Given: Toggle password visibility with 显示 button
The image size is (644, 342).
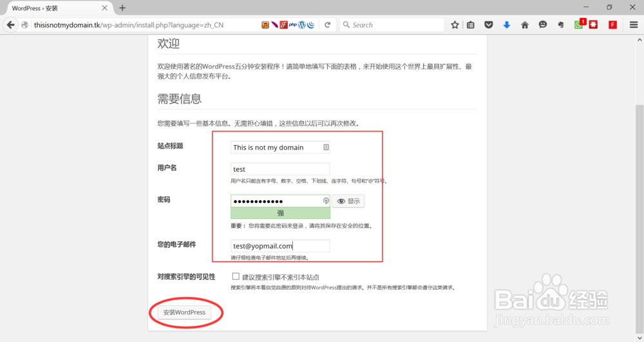Looking at the screenshot, I should (x=348, y=201).
